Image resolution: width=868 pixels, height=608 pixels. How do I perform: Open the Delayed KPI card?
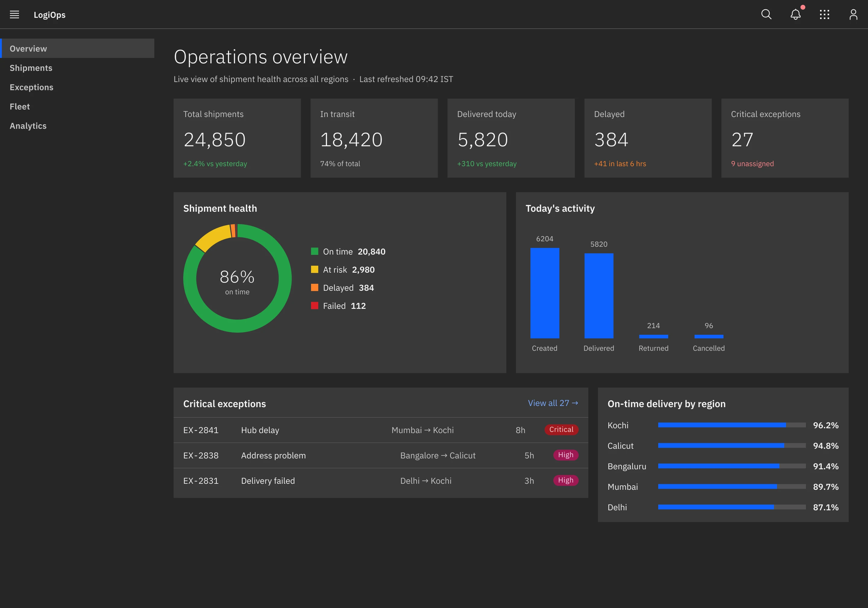click(648, 138)
